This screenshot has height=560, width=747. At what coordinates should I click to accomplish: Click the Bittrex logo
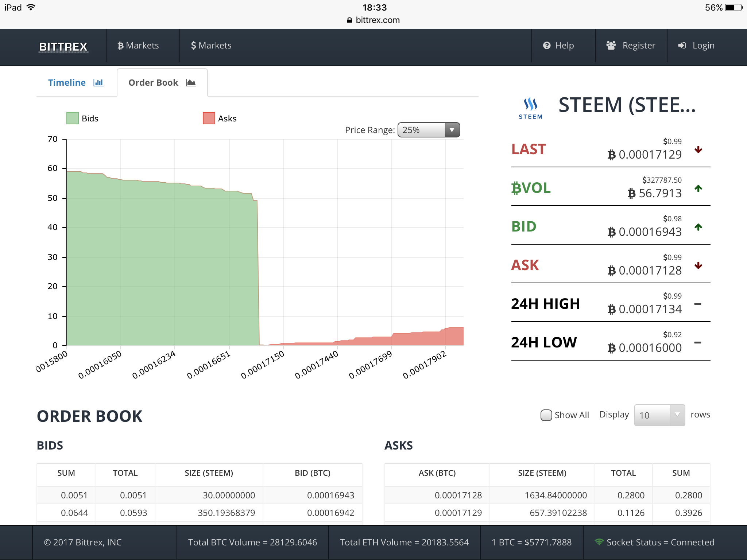click(x=63, y=47)
